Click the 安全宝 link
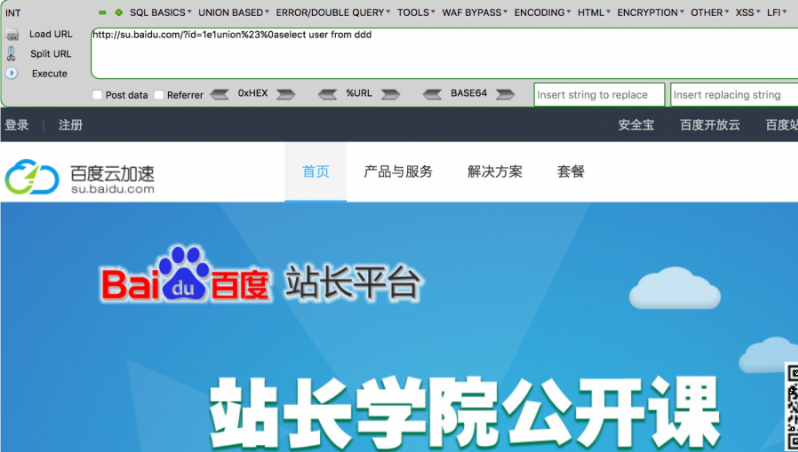Screen dimensions: 798x452 pyautogui.click(x=636, y=125)
